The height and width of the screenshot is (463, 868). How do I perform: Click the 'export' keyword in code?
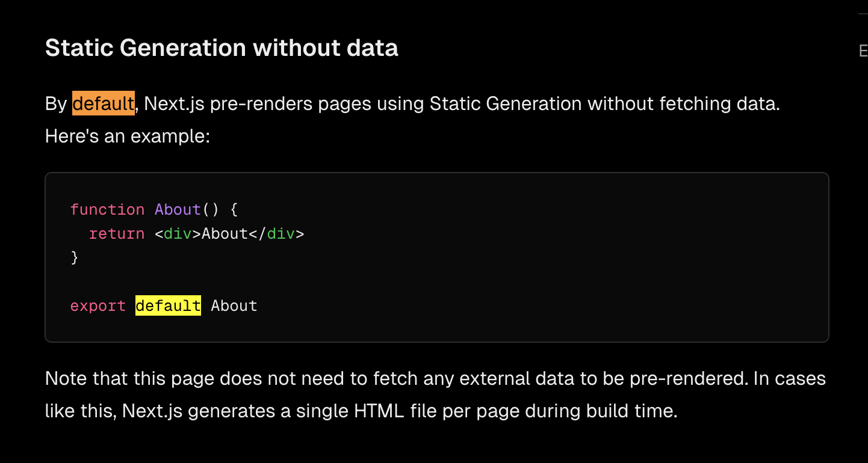coord(98,305)
